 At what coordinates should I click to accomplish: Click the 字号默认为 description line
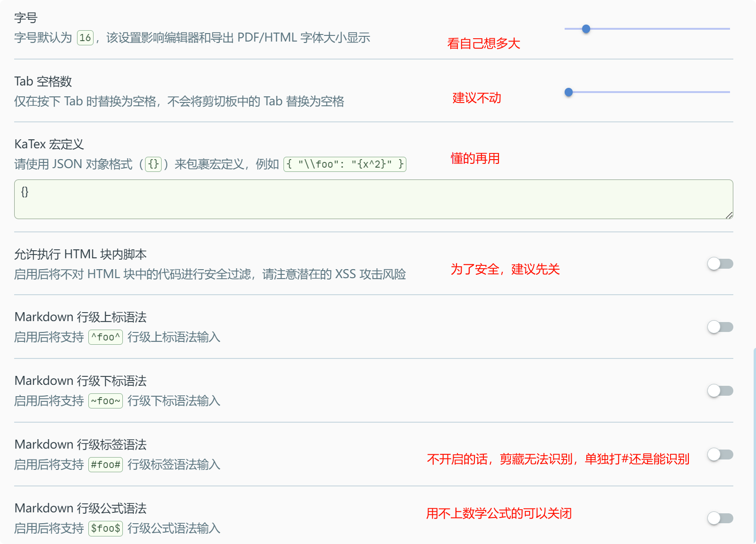tap(192, 38)
